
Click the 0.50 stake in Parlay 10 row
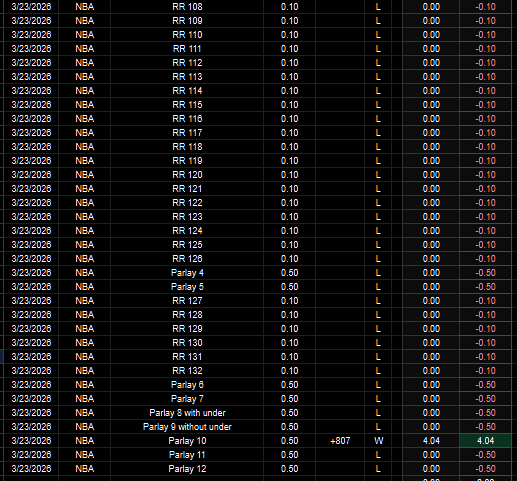coord(289,441)
